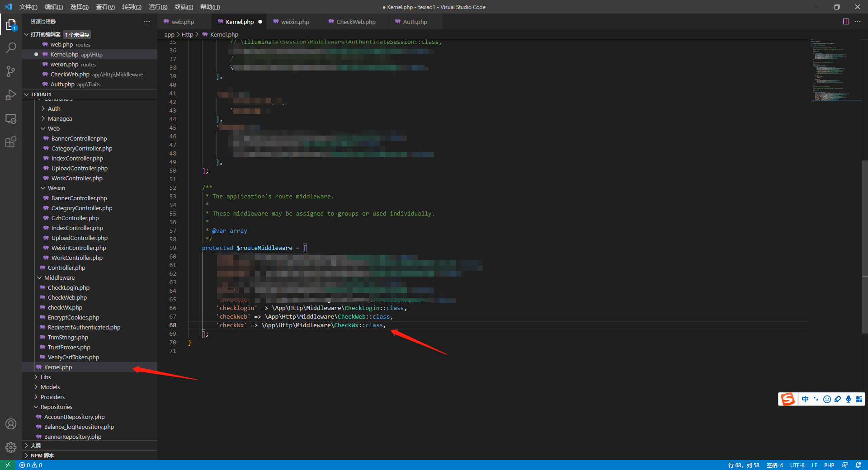Expand the NPM scripts section
This screenshot has width=868, height=470.
pos(42,456)
